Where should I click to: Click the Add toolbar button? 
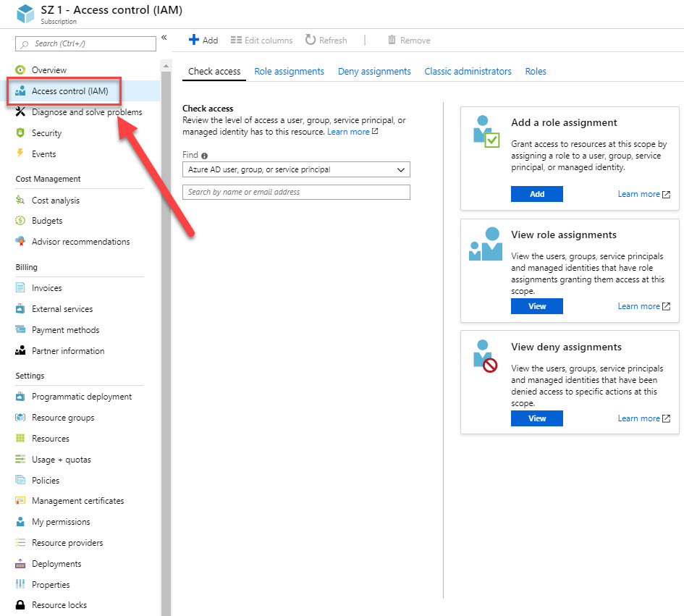203,40
